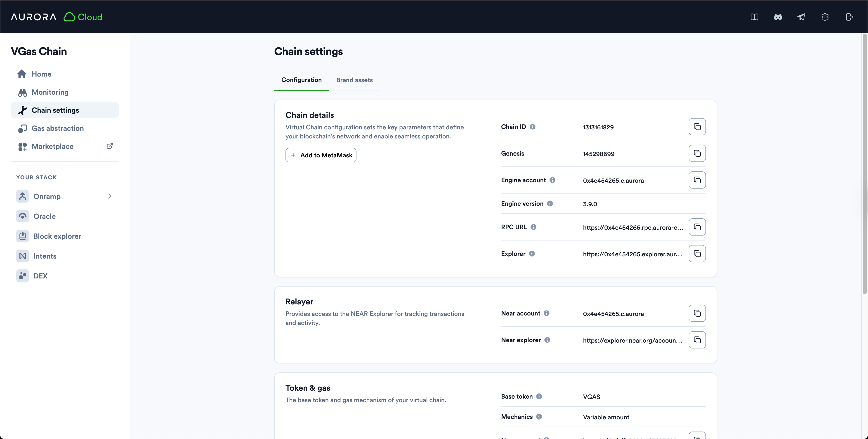Viewport: 868px width, 439px height.
Task: Copy the RPC URL
Action: 697,227
